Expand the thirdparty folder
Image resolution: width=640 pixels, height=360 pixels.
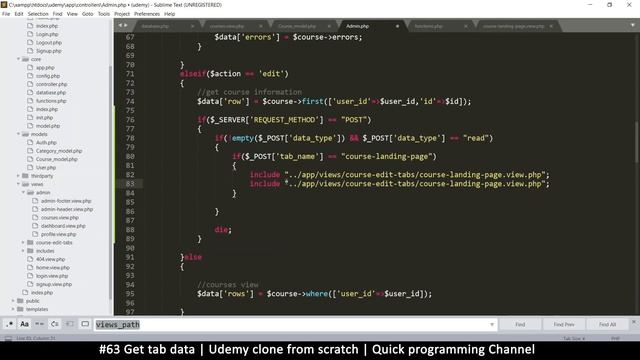click(19, 176)
